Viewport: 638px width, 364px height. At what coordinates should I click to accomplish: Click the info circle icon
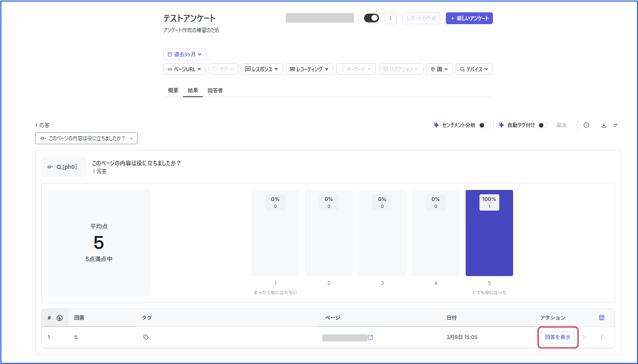[586, 125]
